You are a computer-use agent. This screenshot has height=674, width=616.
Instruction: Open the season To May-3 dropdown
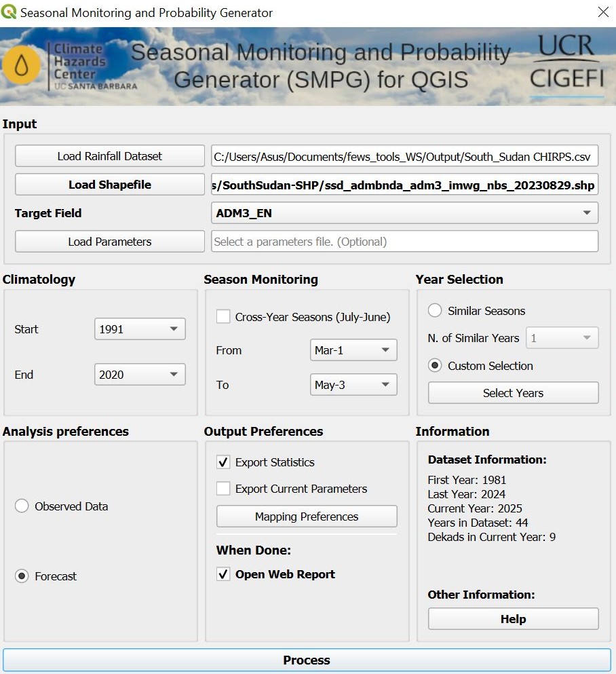point(353,385)
